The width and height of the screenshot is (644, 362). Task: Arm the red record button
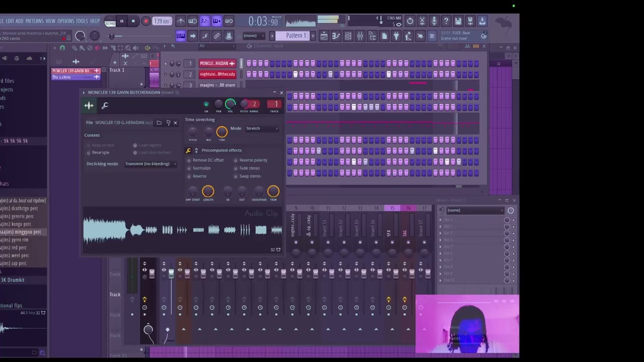[x=145, y=21]
